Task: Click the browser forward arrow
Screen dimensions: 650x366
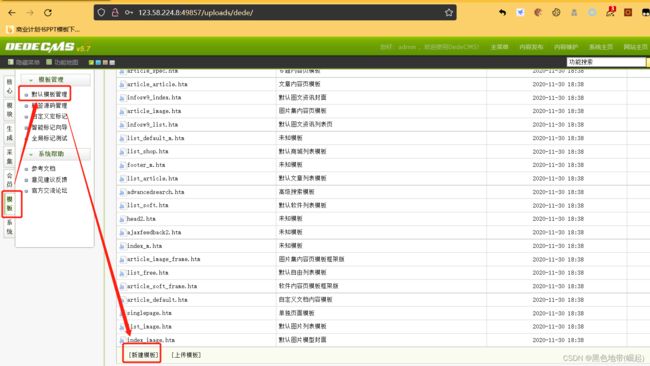Action: (x=30, y=13)
